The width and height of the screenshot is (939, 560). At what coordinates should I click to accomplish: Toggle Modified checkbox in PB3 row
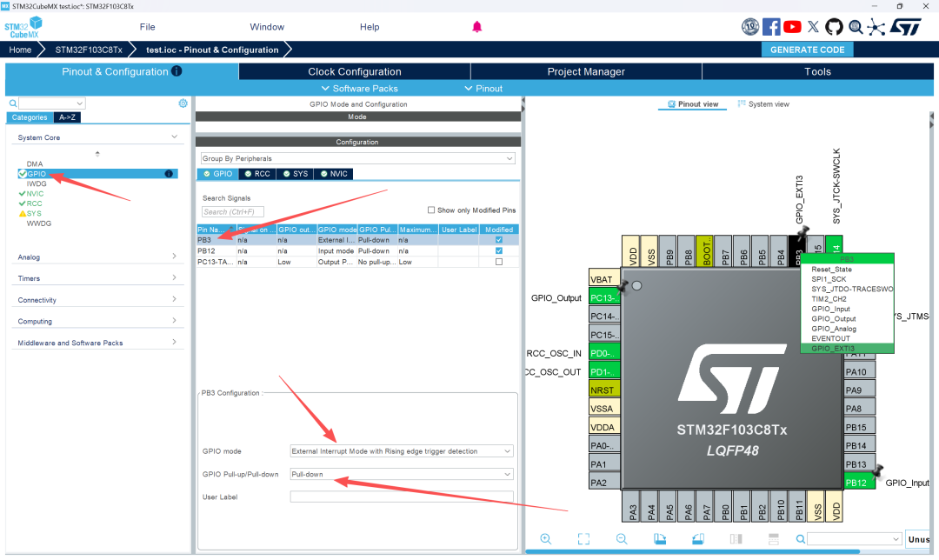(x=499, y=240)
